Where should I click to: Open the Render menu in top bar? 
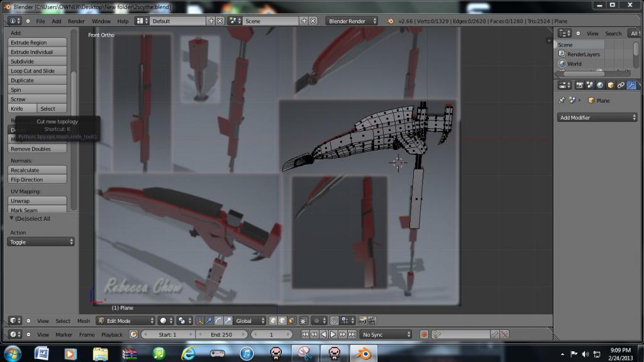pyautogui.click(x=76, y=21)
